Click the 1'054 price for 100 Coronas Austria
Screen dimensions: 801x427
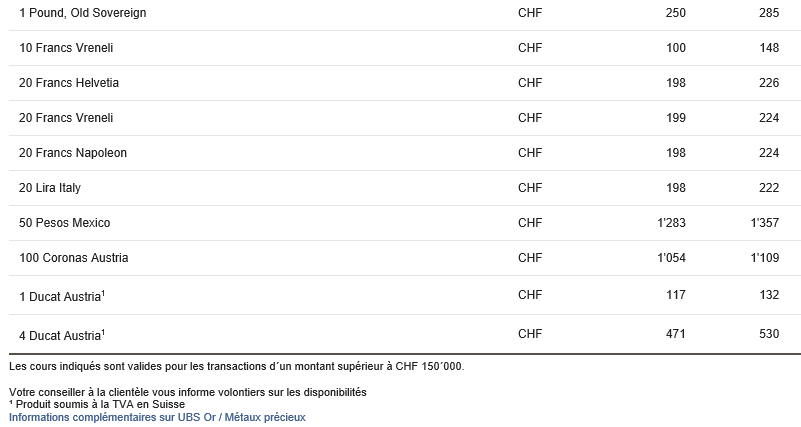(671, 258)
